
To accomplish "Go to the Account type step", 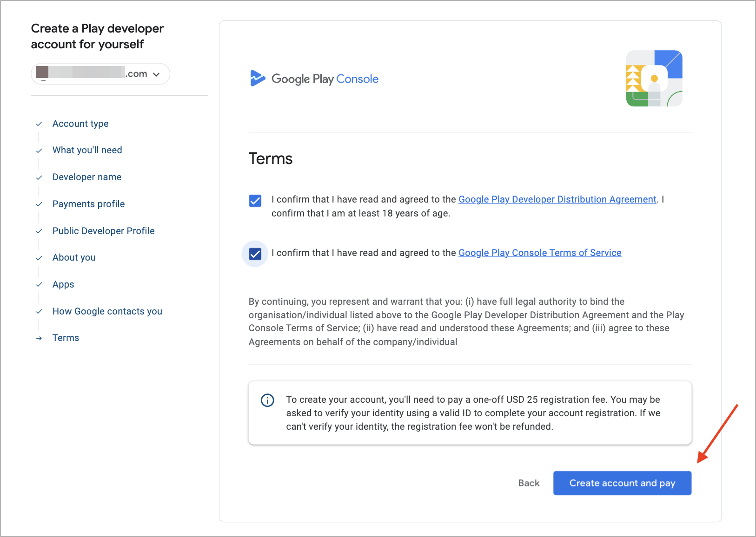I will point(80,124).
